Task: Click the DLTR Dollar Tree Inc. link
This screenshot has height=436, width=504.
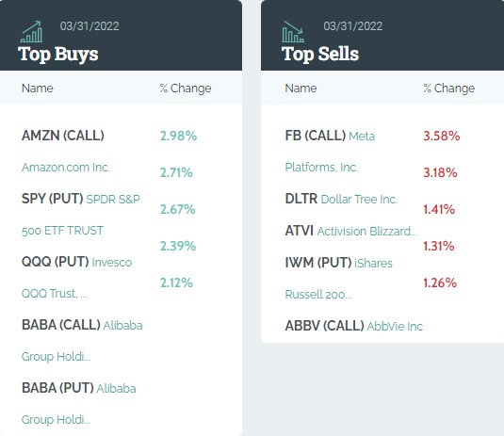Action: click(341, 199)
